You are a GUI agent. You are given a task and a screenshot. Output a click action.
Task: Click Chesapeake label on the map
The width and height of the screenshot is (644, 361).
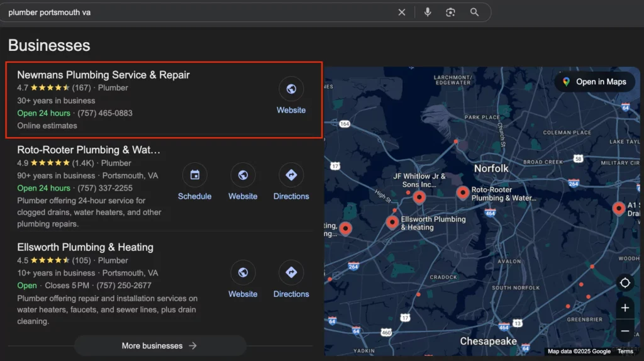pyautogui.click(x=488, y=342)
